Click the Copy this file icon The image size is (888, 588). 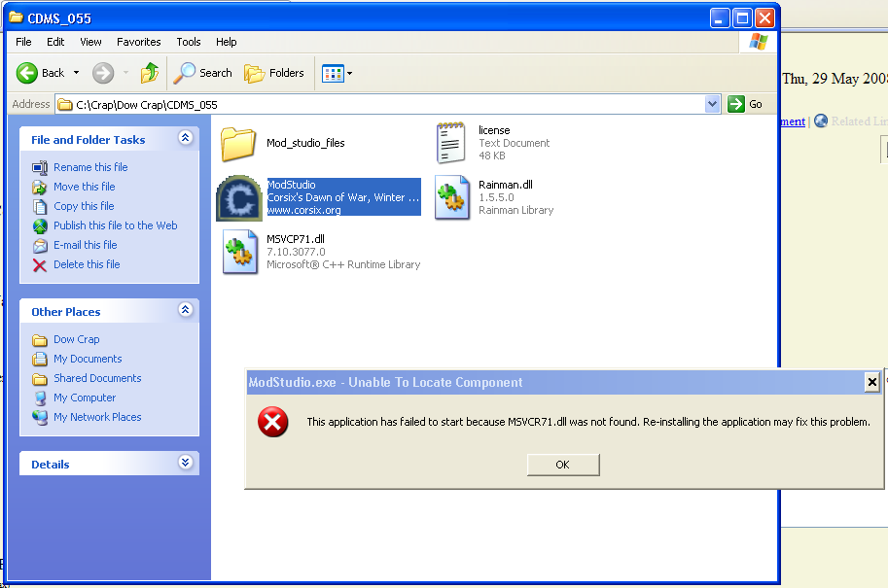point(40,207)
